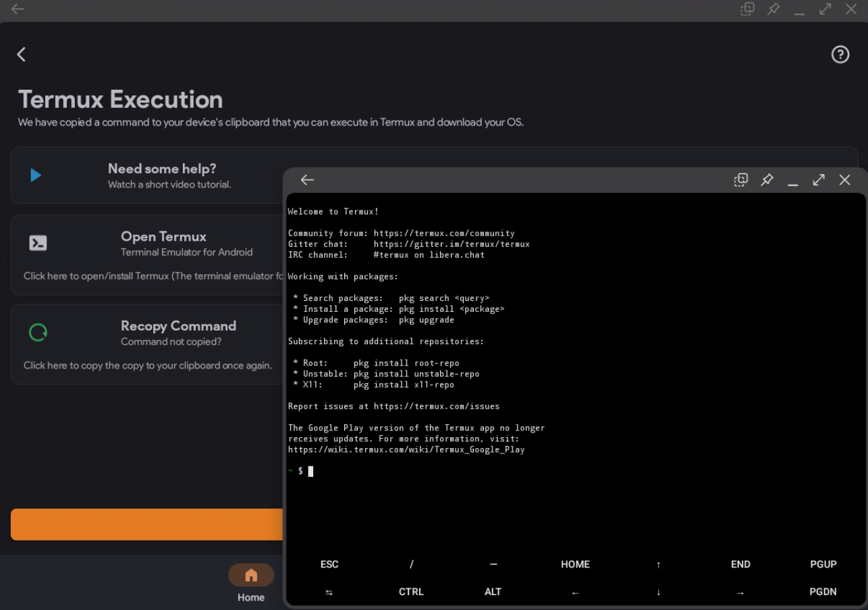Pin the background window from top bar
Screen dimensions: 868x610
tap(774, 9)
